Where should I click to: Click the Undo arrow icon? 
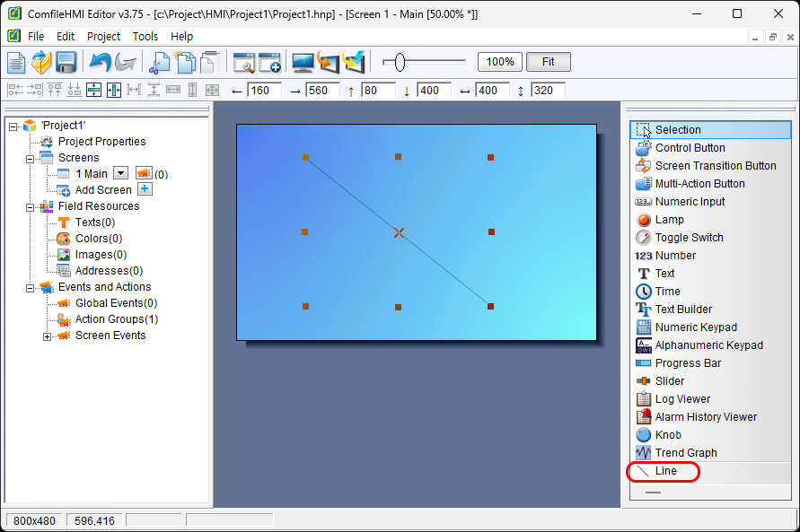click(x=100, y=62)
